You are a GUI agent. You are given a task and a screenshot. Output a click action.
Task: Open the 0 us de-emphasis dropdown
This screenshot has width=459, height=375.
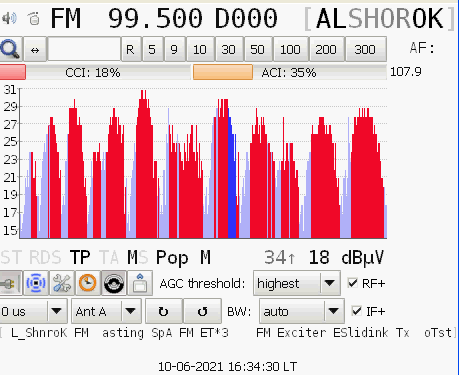[x=33, y=311]
